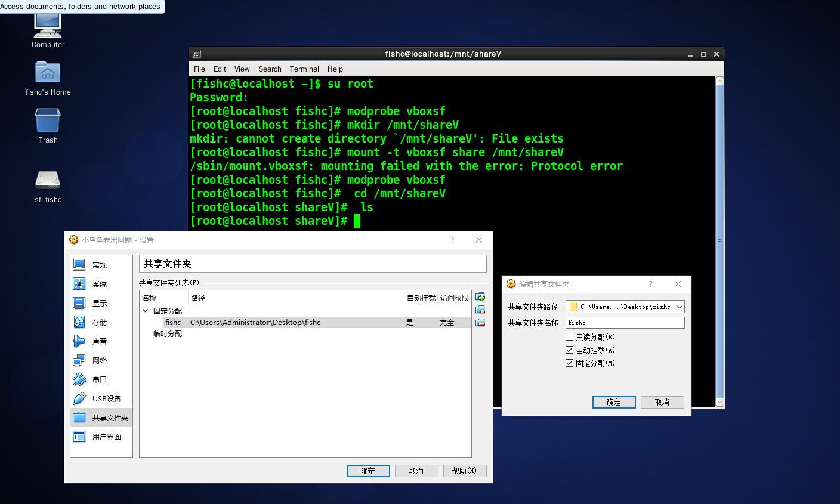Click 取消 in settings window

coord(416,471)
